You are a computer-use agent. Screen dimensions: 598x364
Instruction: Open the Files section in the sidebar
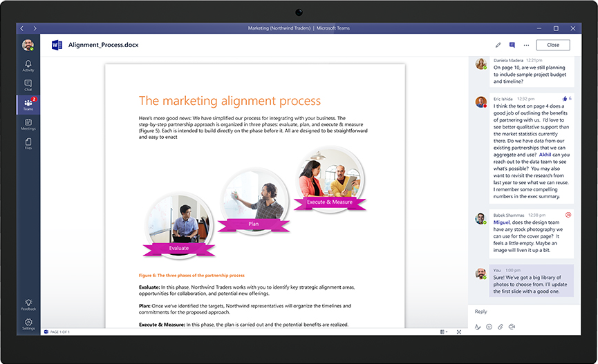click(28, 143)
